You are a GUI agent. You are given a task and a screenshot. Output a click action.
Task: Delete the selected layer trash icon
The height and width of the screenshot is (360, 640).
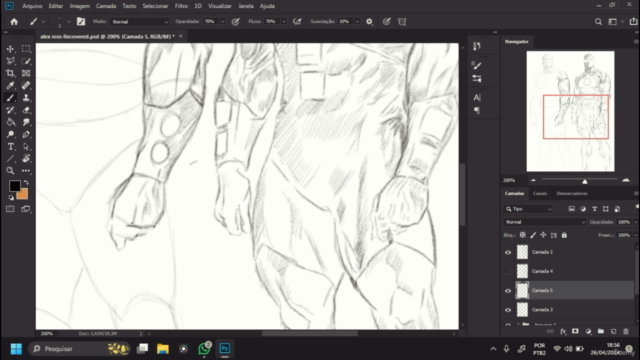click(626, 331)
